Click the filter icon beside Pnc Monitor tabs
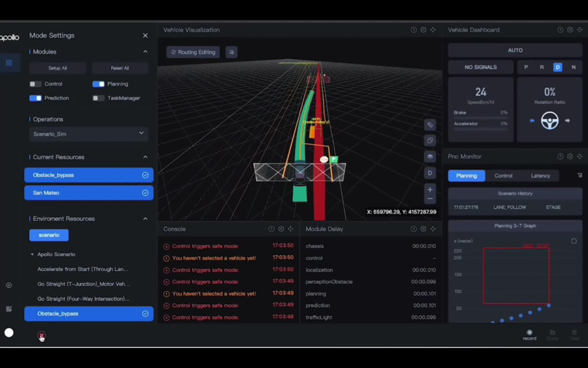Screen dimensions: 588x368 pos(580,175)
